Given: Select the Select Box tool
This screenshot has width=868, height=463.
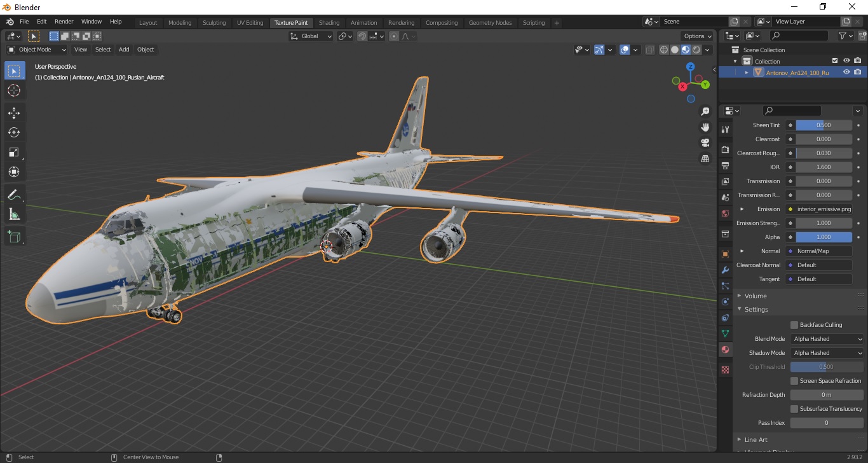Looking at the screenshot, I should click(x=15, y=71).
